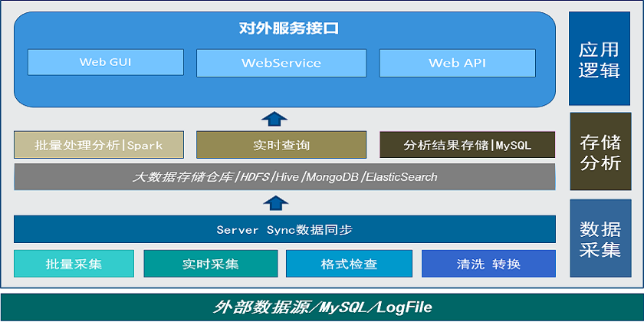Click the 外部数据源/MySQL/LogFile bottom bar

click(x=322, y=307)
